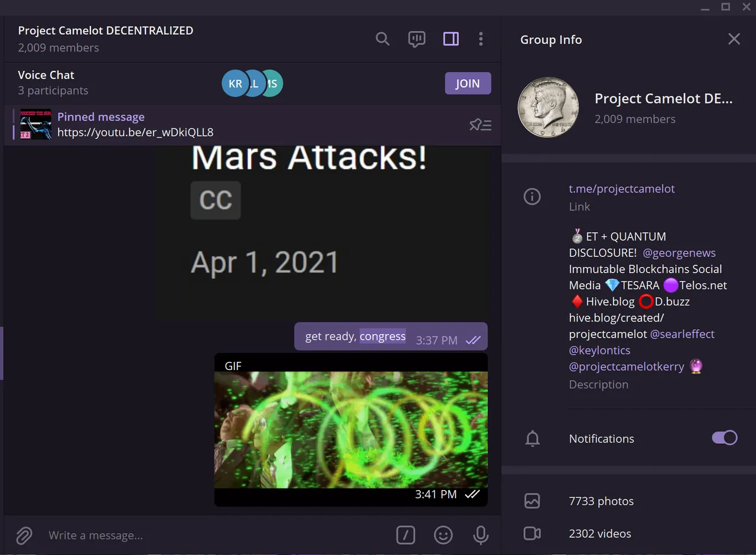The width and height of the screenshot is (756, 555).
Task: Maximize the Telegram window
Action: [x=725, y=7]
